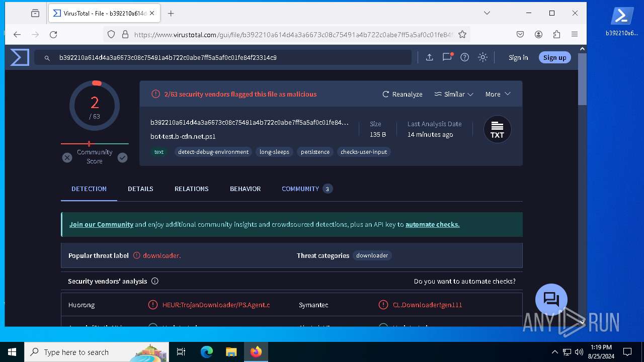
Task: Click the automate checks link
Action: coord(433,224)
